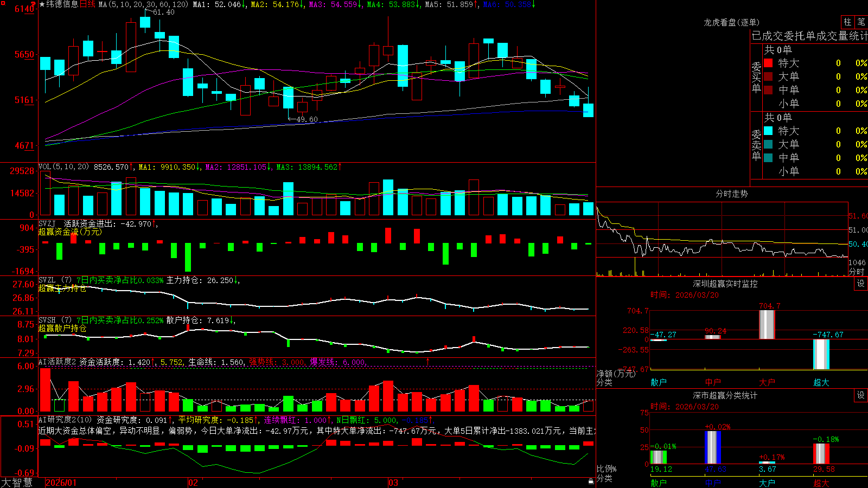Screen dimensions: 868x488
Task: Open 设 settings for 深圳超赢实时监控
Action: point(861,284)
